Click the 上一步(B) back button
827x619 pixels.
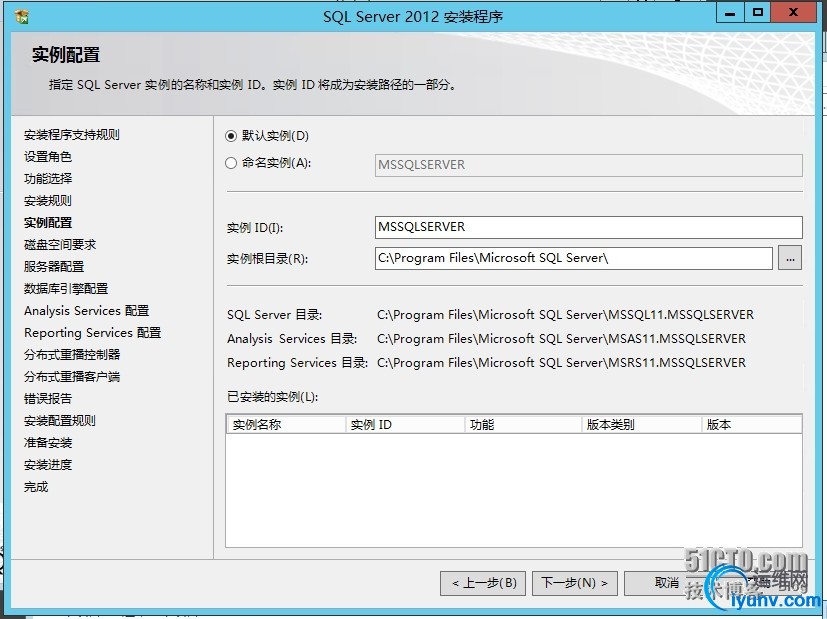click(483, 583)
